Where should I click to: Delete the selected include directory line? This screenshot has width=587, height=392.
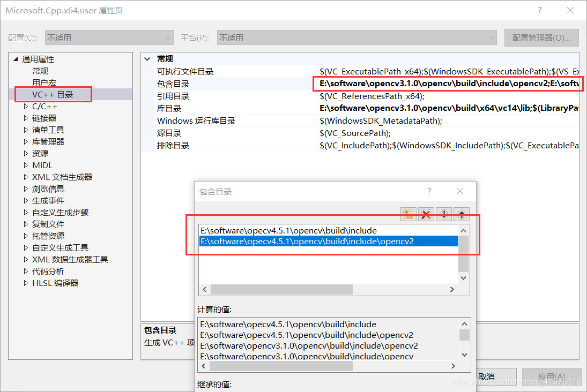[426, 214]
